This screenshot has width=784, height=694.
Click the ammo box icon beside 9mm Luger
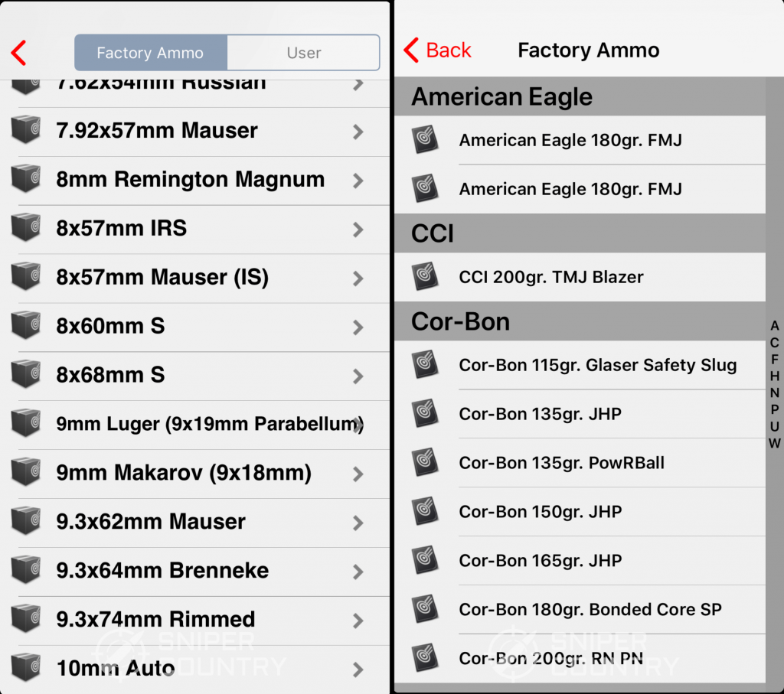25,422
